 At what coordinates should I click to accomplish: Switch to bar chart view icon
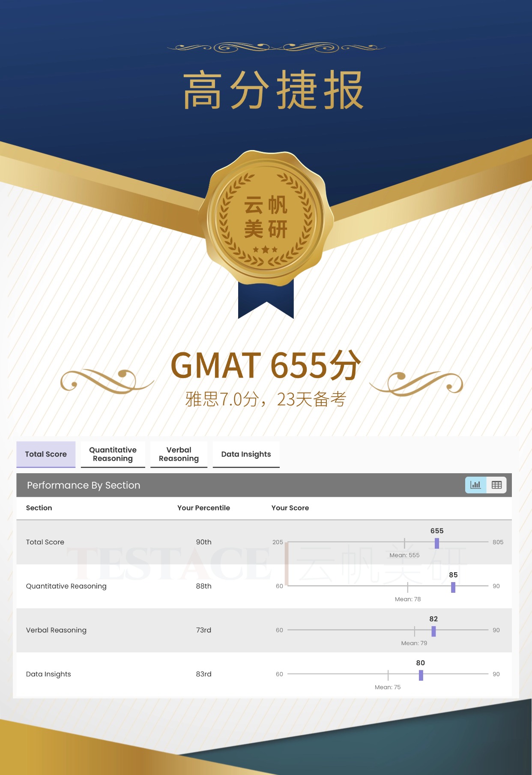[x=475, y=485]
